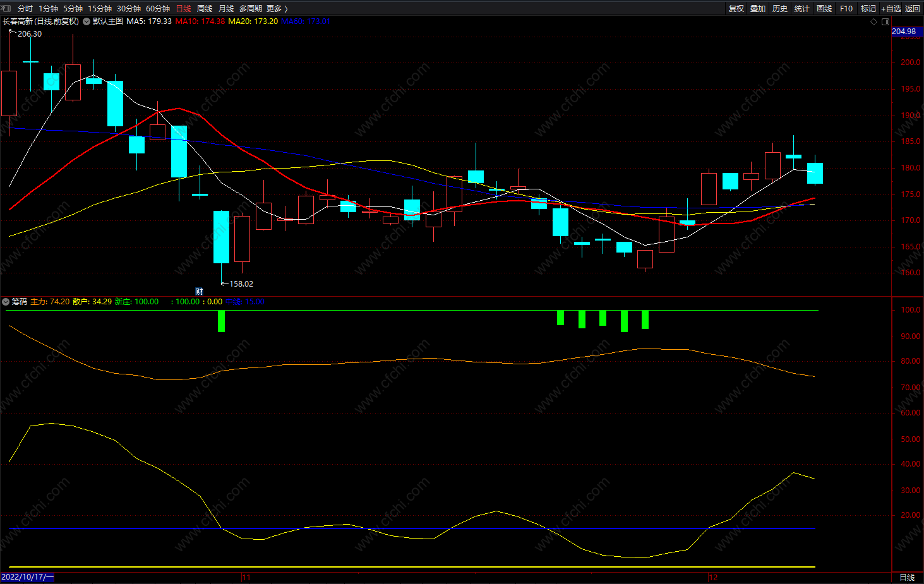Click 散户: 34.29 indicator value

(92, 302)
